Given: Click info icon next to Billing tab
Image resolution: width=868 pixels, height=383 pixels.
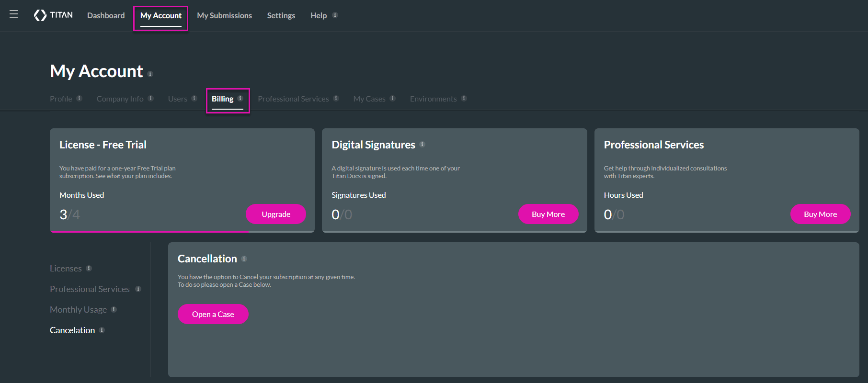Looking at the screenshot, I should [240, 98].
